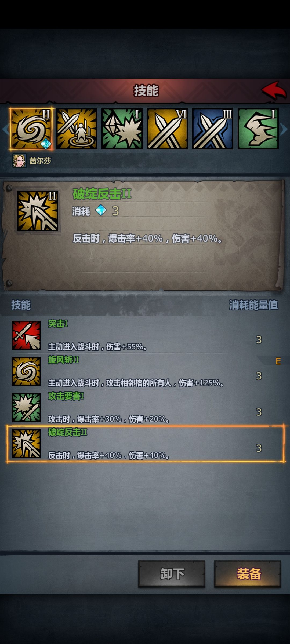
Task: Select the whirlwind skill slot II
Action: 31,129
